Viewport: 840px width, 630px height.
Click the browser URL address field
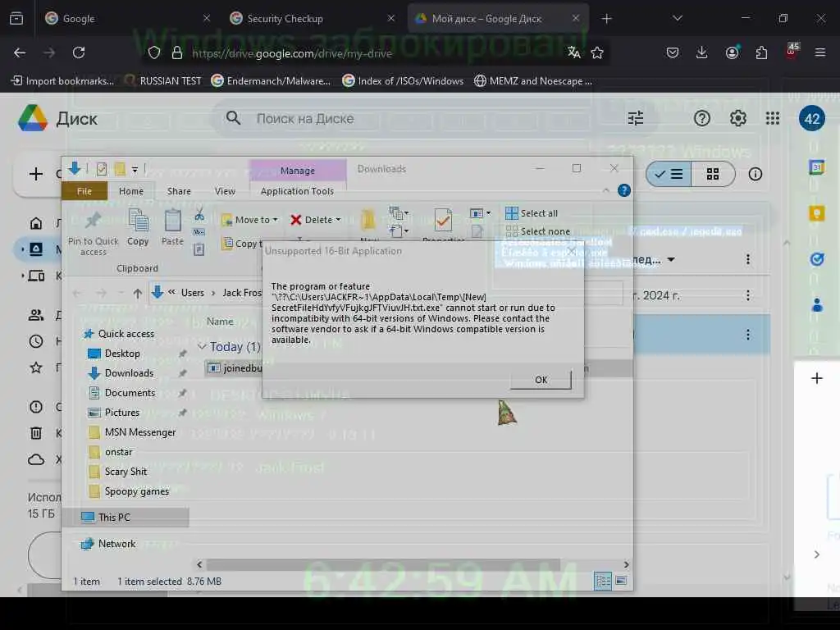(x=375, y=53)
